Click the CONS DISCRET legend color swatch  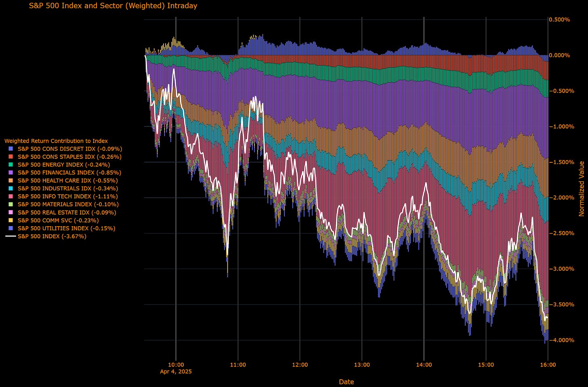[10, 149]
